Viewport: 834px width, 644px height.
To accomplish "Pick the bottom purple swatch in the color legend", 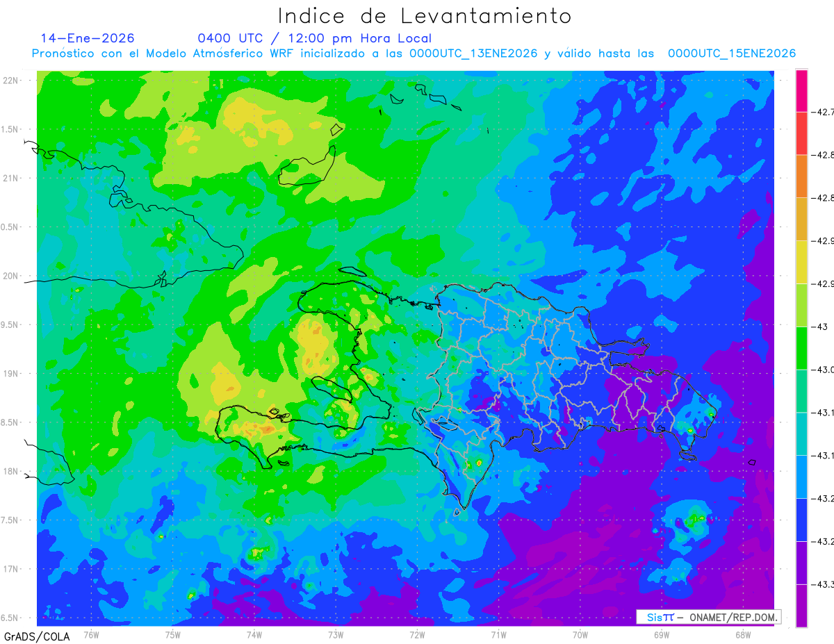I will point(801,606).
